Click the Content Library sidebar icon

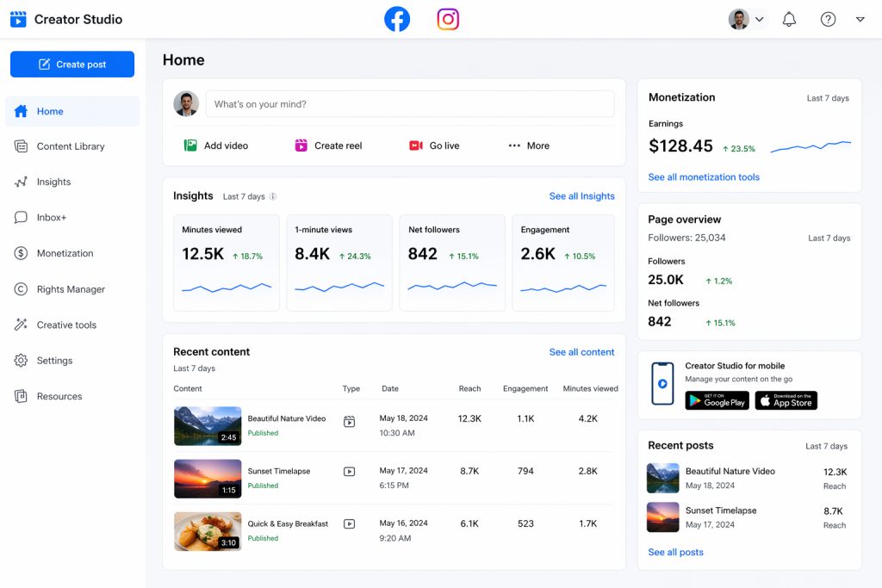[21, 146]
